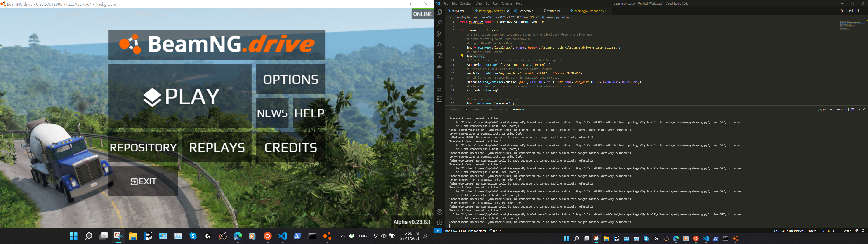Show the PROBLEMS panel tab
Screen dimensions: 868x244
coord(455,110)
